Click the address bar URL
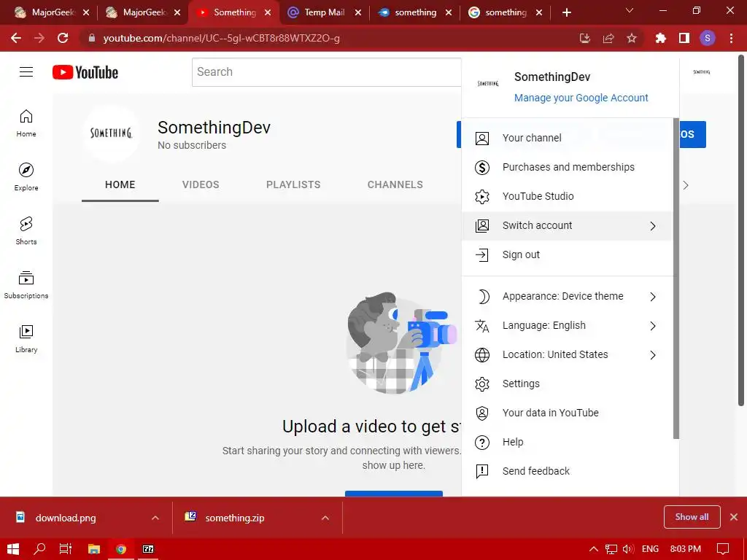Screen dimensions: 747x560 222,38
